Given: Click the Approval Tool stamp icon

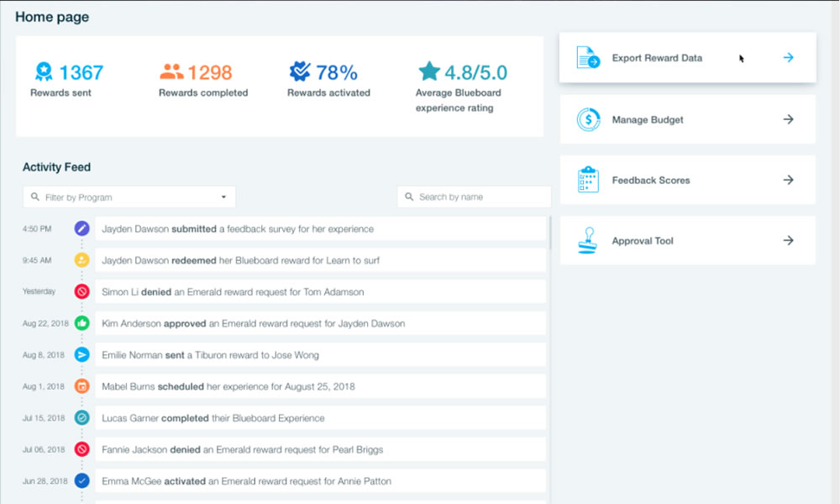Looking at the screenshot, I should click(588, 241).
